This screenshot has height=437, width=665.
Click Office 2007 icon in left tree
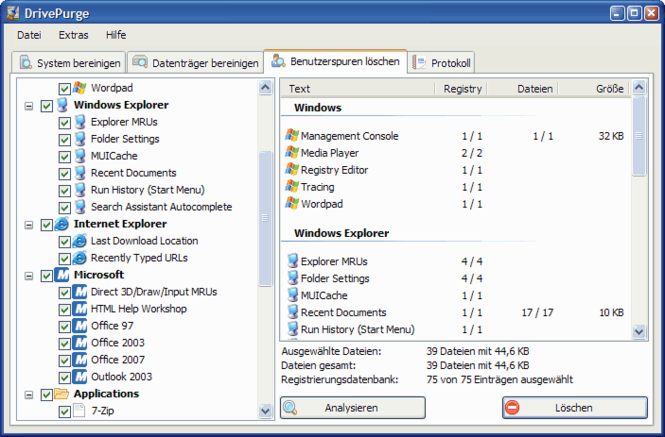click(x=80, y=360)
